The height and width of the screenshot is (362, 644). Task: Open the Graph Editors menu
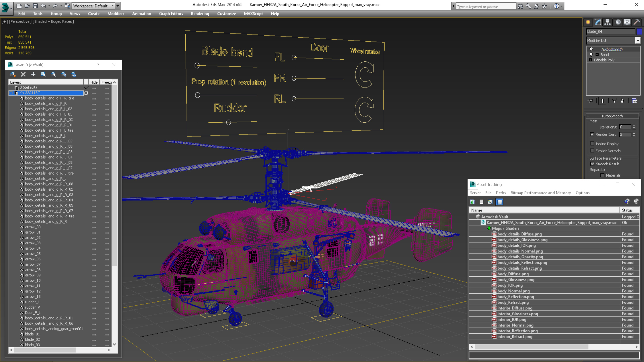pos(171,14)
